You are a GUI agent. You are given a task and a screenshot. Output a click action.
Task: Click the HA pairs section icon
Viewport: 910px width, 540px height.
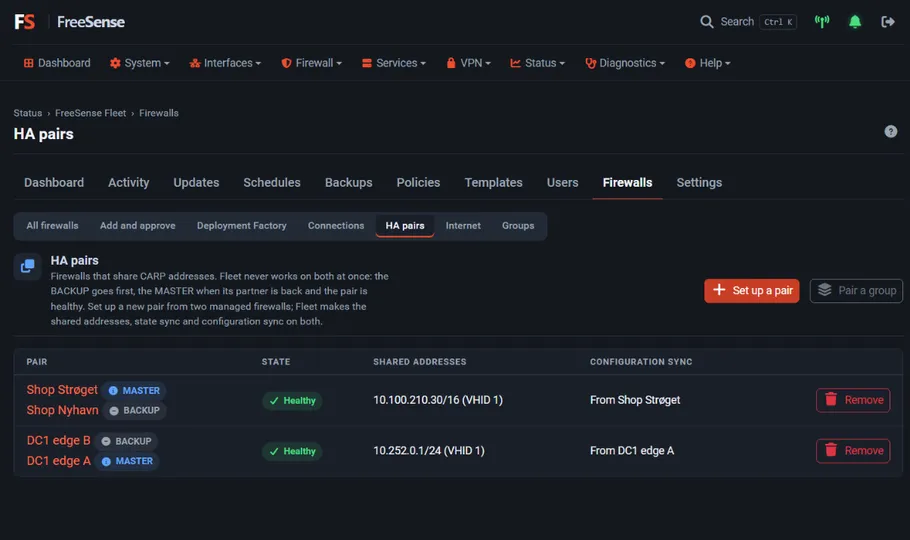tap(27, 267)
